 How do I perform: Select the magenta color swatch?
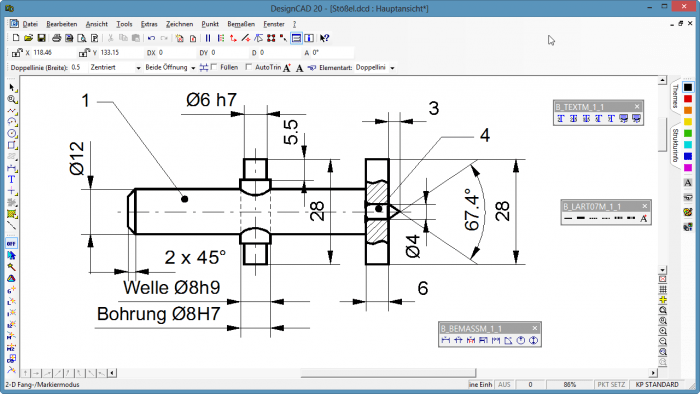pos(688,168)
